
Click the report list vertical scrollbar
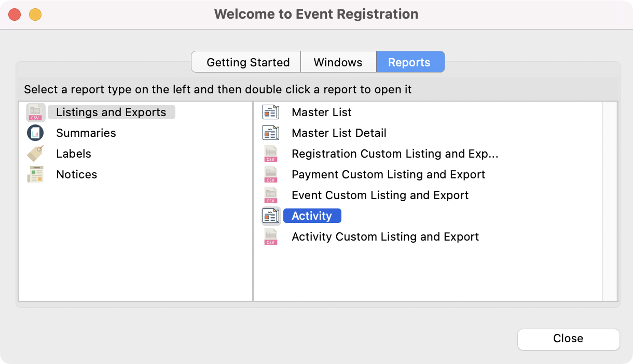tap(610, 201)
